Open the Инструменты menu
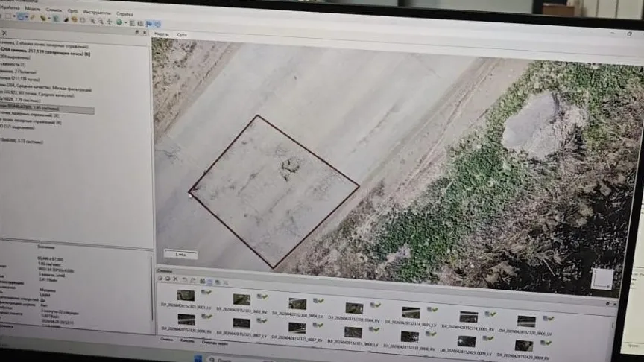The image size is (644, 362). pyautogui.click(x=96, y=13)
